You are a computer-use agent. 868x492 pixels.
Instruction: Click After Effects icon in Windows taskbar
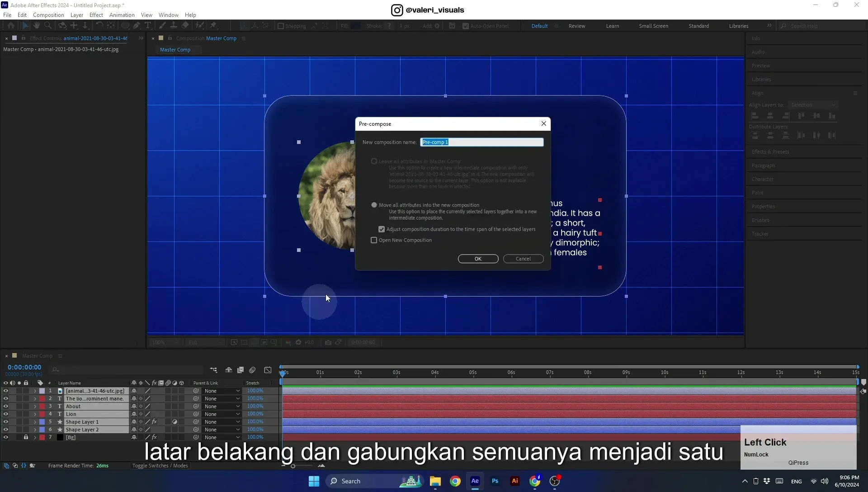[x=475, y=481]
